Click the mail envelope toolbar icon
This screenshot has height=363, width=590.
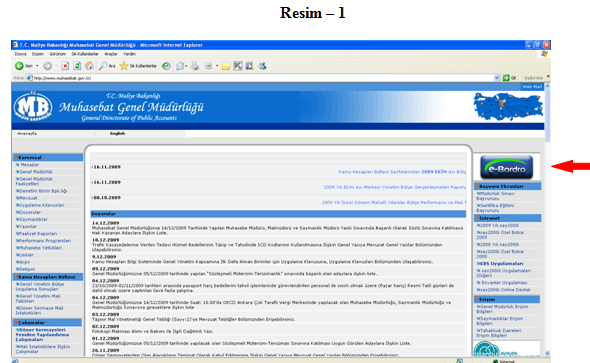180,66
